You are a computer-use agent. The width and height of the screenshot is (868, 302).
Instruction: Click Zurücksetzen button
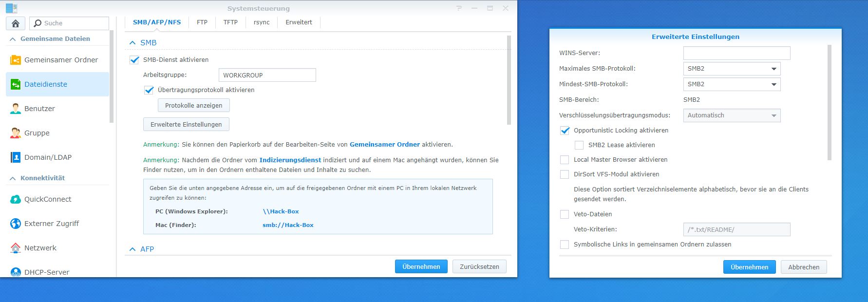(480, 267)
